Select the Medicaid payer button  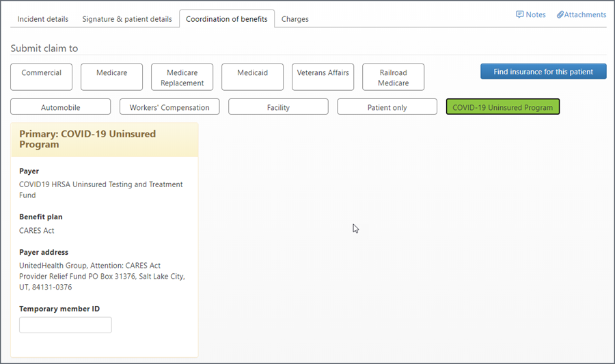(x=252, y=77)
